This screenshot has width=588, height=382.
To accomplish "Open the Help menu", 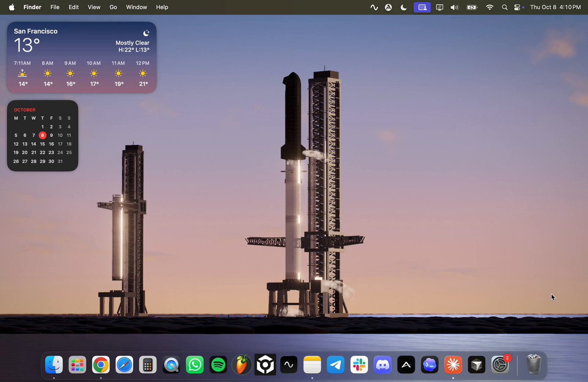I will pos(162,7).
